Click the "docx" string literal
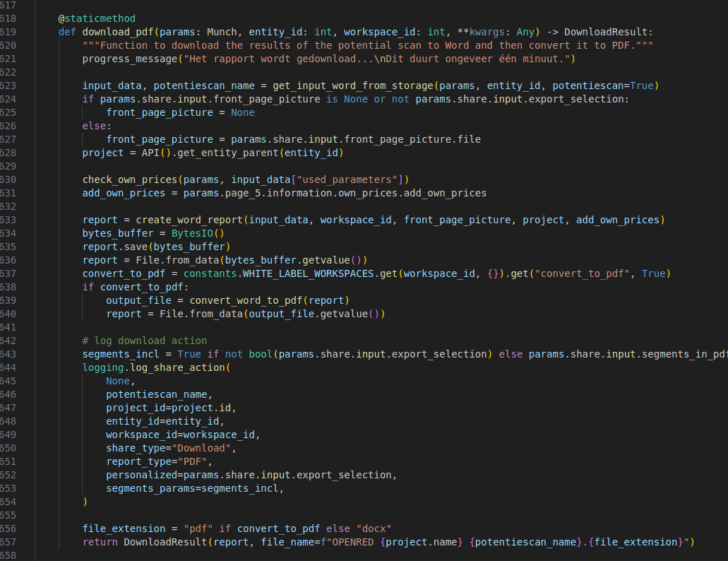This screenshot has height=561, width=728. pos(374,528)
